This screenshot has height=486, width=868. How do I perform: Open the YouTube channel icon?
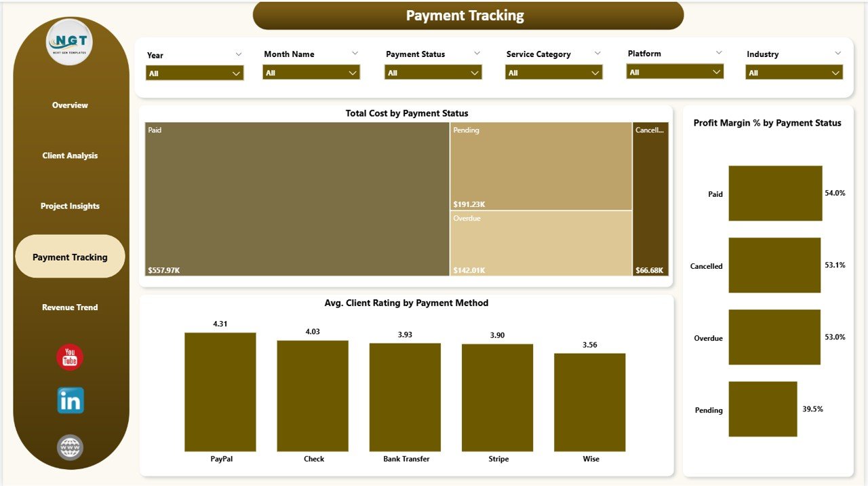pyautogui.click(x=68, y=356)
